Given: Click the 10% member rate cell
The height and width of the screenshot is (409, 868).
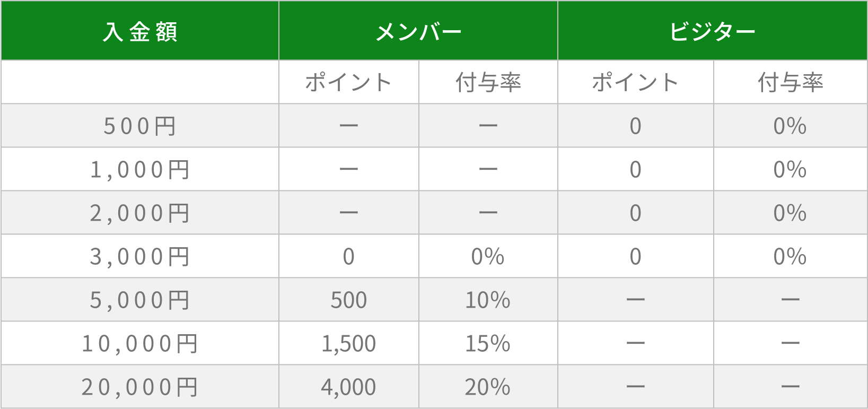Looking at the screenshot, I should click(488, 300).
